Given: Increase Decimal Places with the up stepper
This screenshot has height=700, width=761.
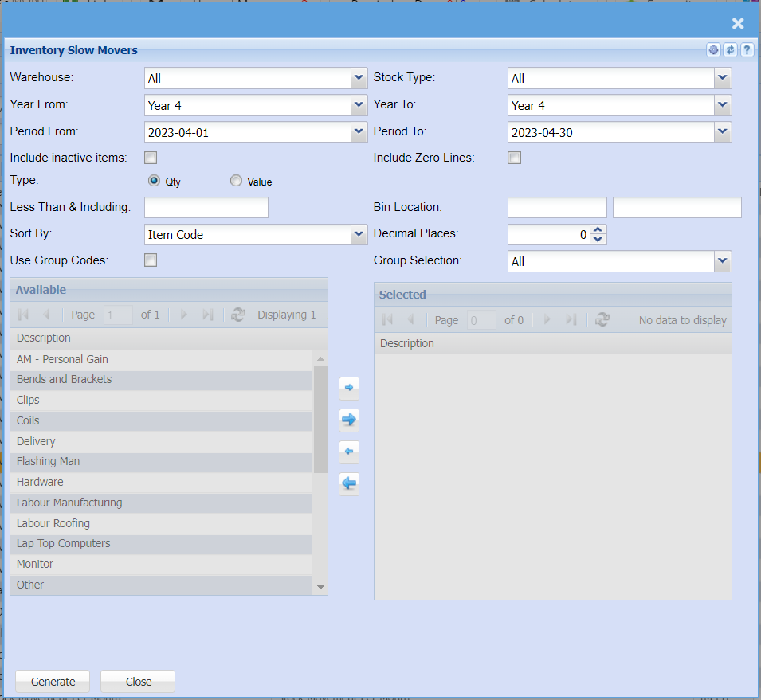Looking at the screenshot, I should (599, 230).
